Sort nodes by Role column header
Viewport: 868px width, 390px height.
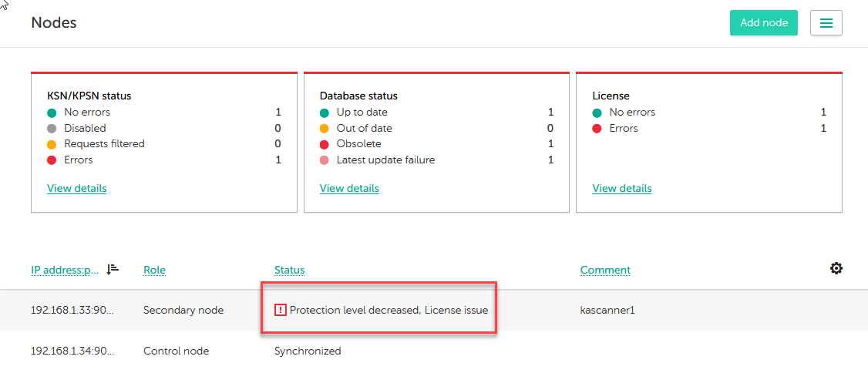(154, 270)
